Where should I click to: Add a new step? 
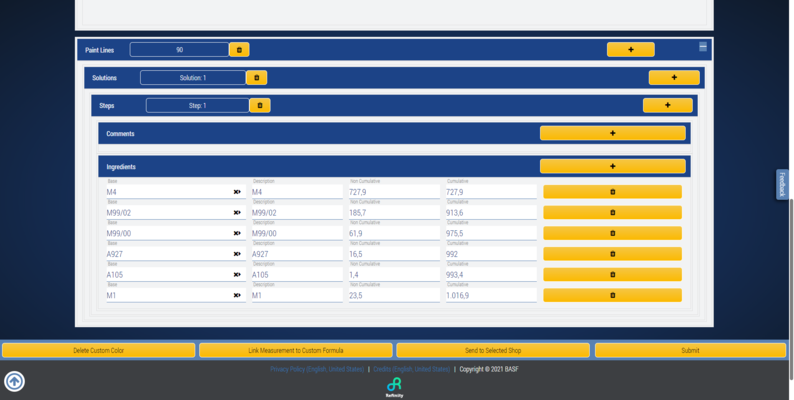pos(667,105)
